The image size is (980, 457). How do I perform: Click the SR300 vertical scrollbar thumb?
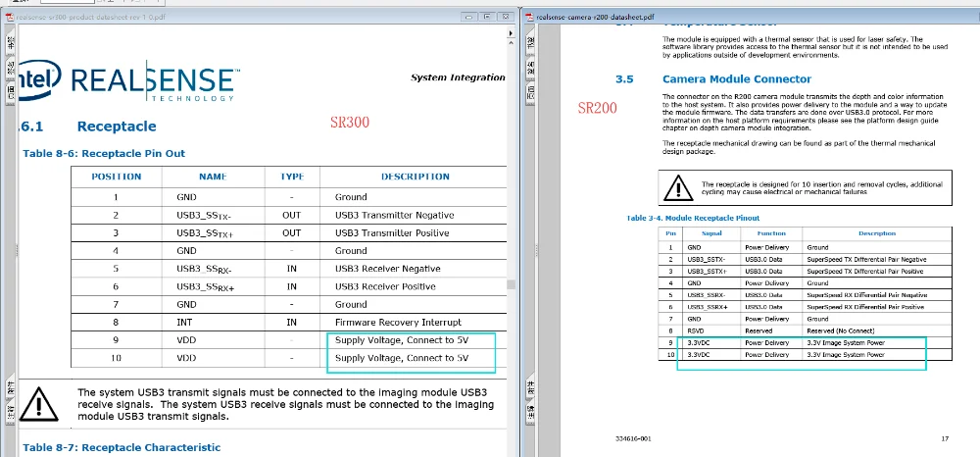512,284
